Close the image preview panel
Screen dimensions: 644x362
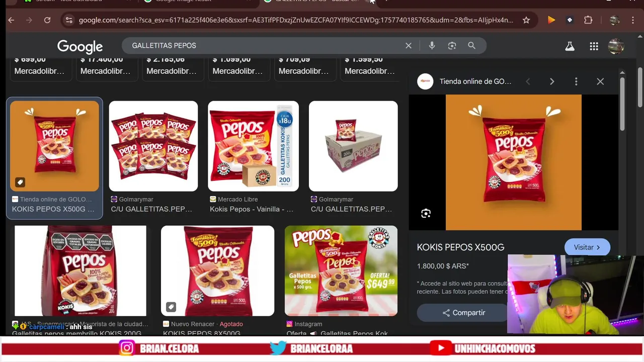pyautogui.click(x=600, y=81)
